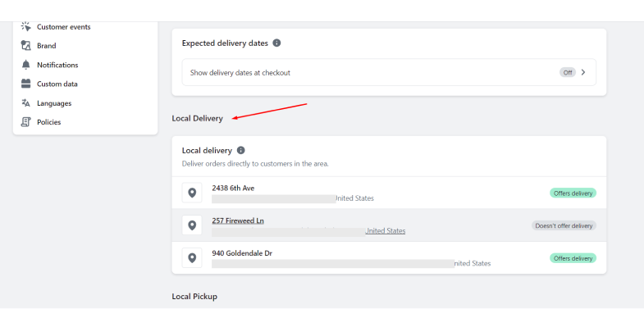Click the Brand icon in sidebar
644x309 pixels.
tap(26, 46)
